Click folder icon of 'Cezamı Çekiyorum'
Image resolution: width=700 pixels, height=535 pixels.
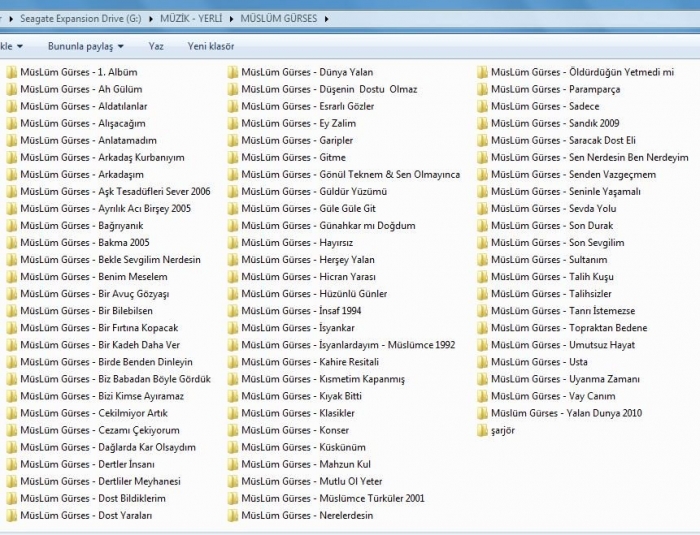click(x=12, y=431)
